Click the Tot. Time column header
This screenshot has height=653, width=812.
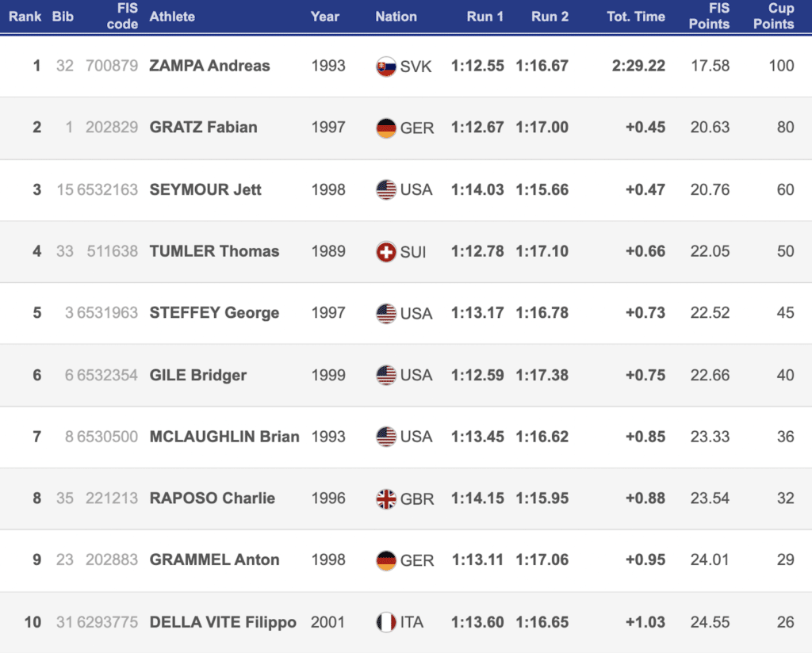635,16
